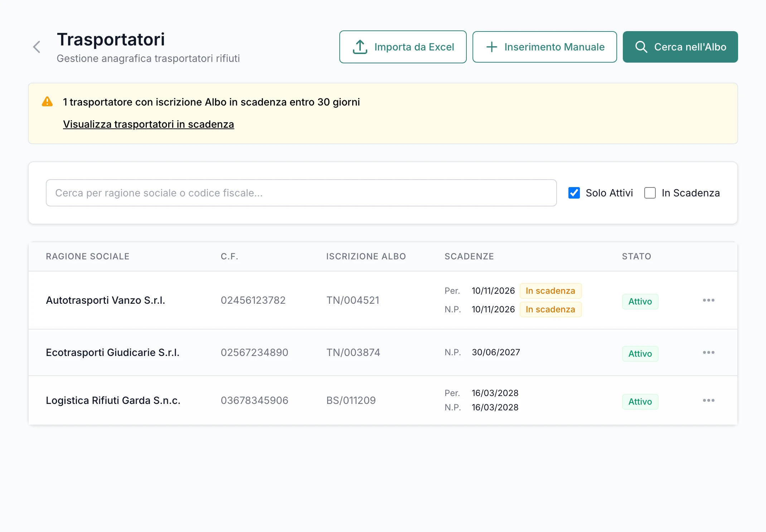This screenshot has height=532, width=766.
Task: Click Attivo badge for Autotrasporti Vanzo
Action: (640, 302)
